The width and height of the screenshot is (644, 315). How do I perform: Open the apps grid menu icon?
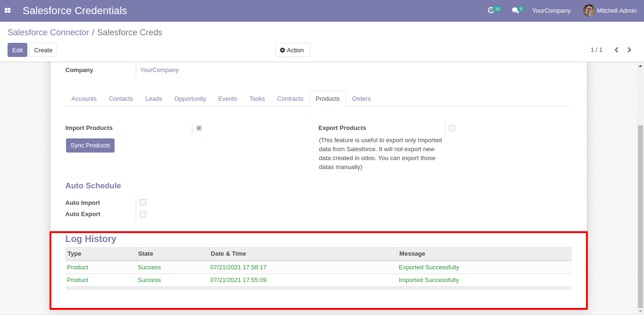click(x=8, y=10)
